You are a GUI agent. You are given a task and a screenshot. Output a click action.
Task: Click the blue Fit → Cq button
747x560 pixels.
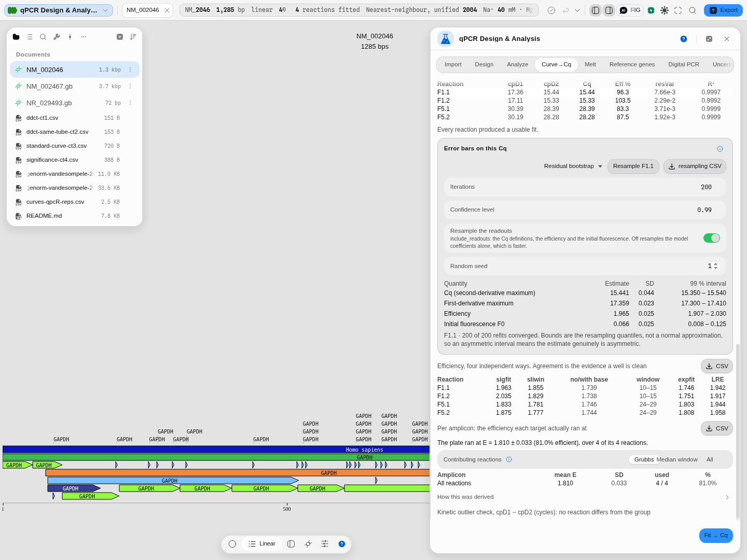[x=716, y=536]
